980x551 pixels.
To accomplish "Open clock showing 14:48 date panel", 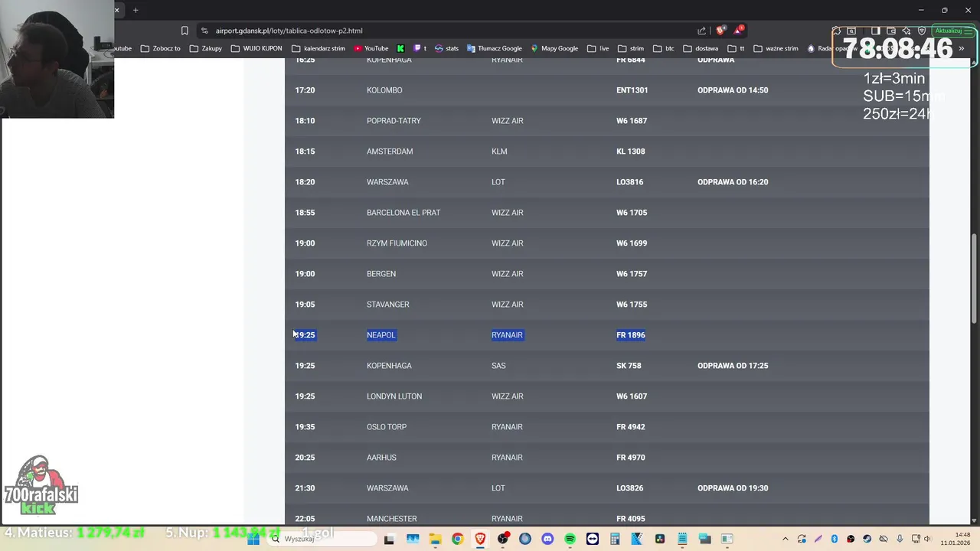I will (955, 539).
